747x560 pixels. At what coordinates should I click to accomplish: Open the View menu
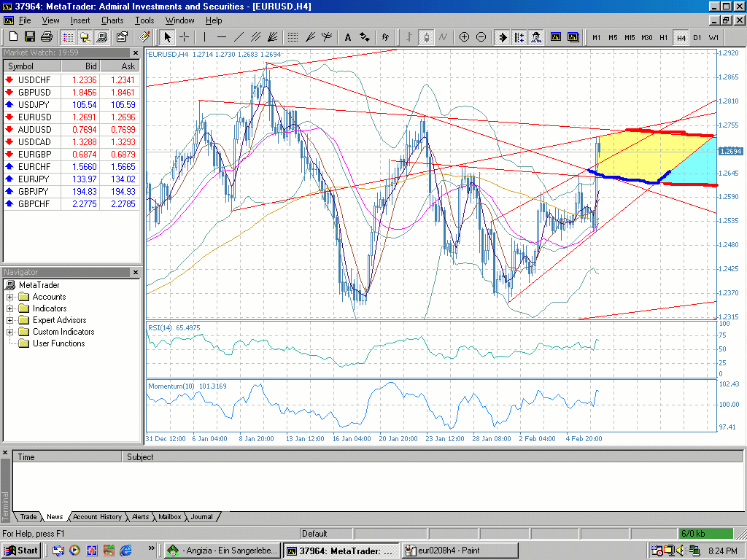click(x=50, y=20)
